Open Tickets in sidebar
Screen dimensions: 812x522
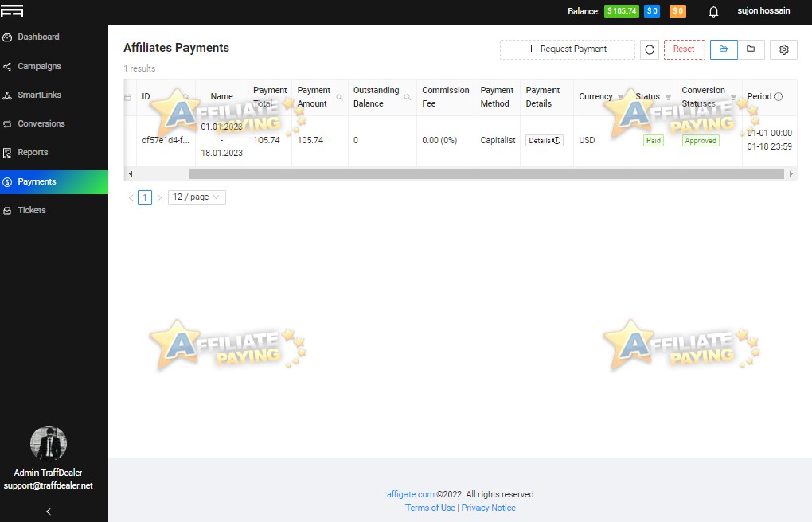pos(54,210)
